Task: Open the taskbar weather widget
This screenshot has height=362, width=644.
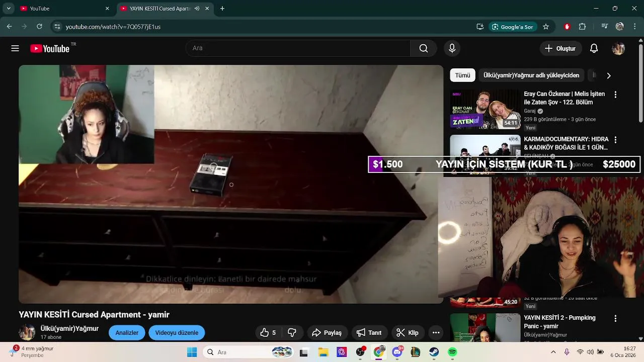Action: (32, 352)
